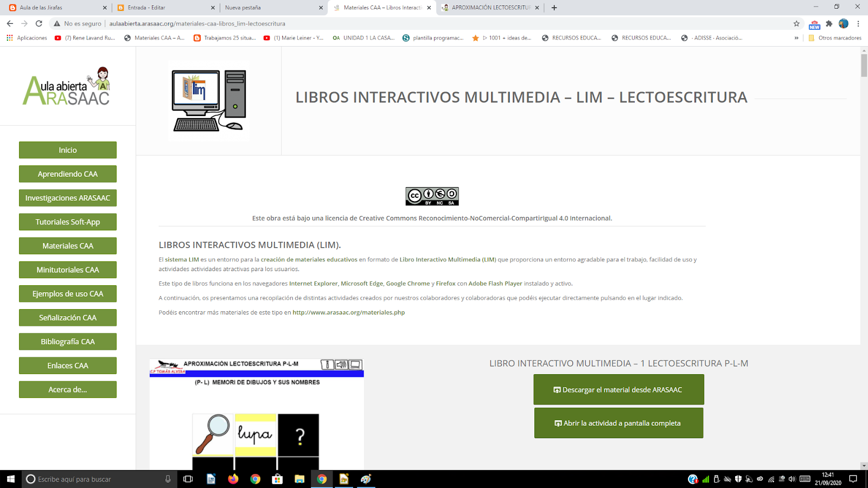The height and width of the screenshot is (488, 868).
Task: Bookmark this page with the star icon
Action: point(796,23)
